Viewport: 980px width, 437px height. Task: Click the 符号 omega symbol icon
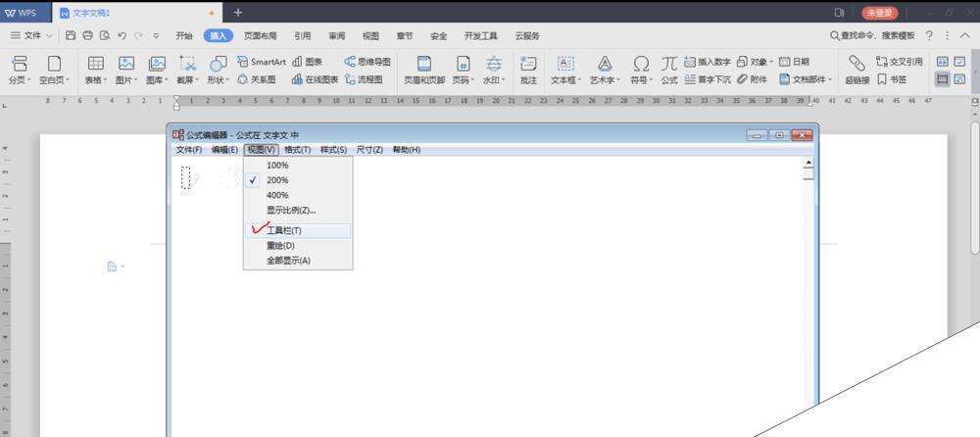(641, 63)
